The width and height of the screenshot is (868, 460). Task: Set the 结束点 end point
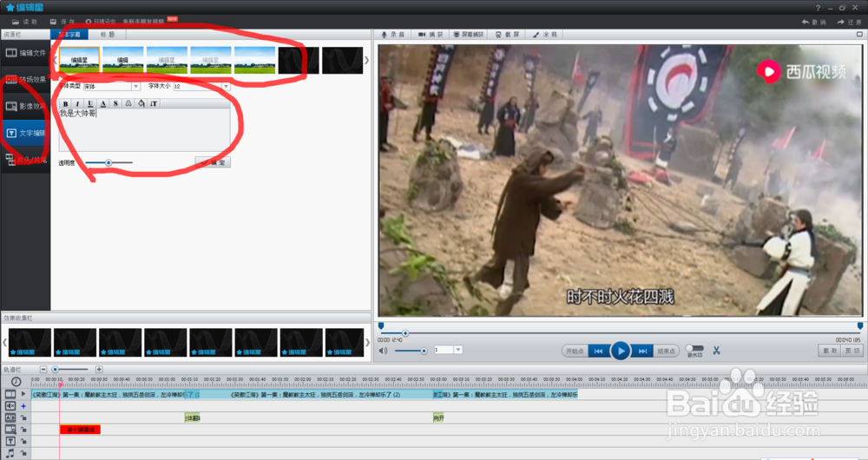pyautogui.click(x=666, y=351)
